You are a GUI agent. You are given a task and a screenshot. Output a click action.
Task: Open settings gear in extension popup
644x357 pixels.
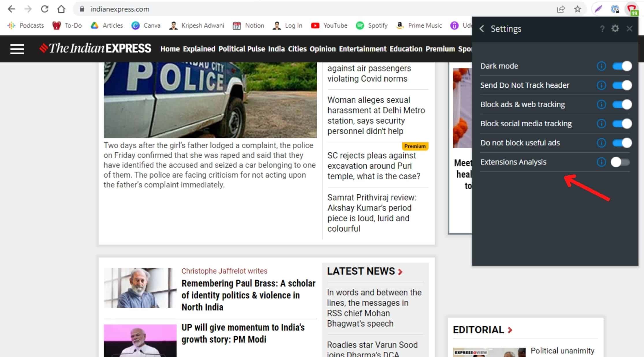point(615,29)
